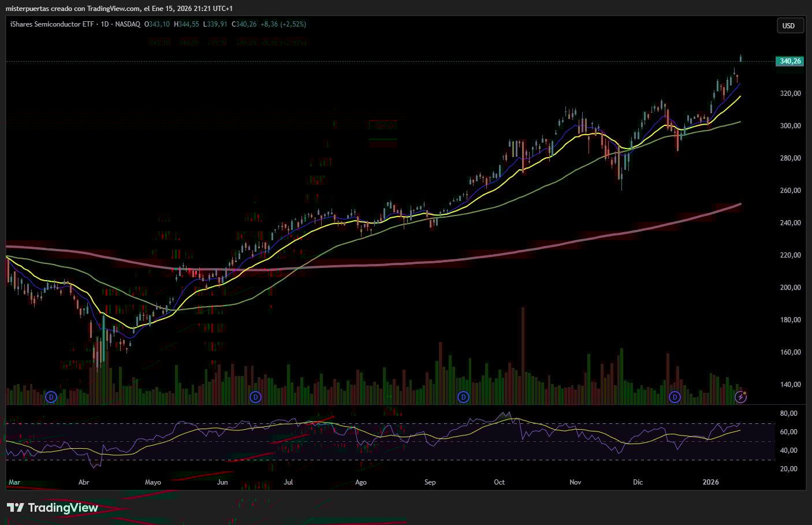This screenshot has width=812, height=525.
Task: Show the December dividend marker D
Action: coord(675,397)
